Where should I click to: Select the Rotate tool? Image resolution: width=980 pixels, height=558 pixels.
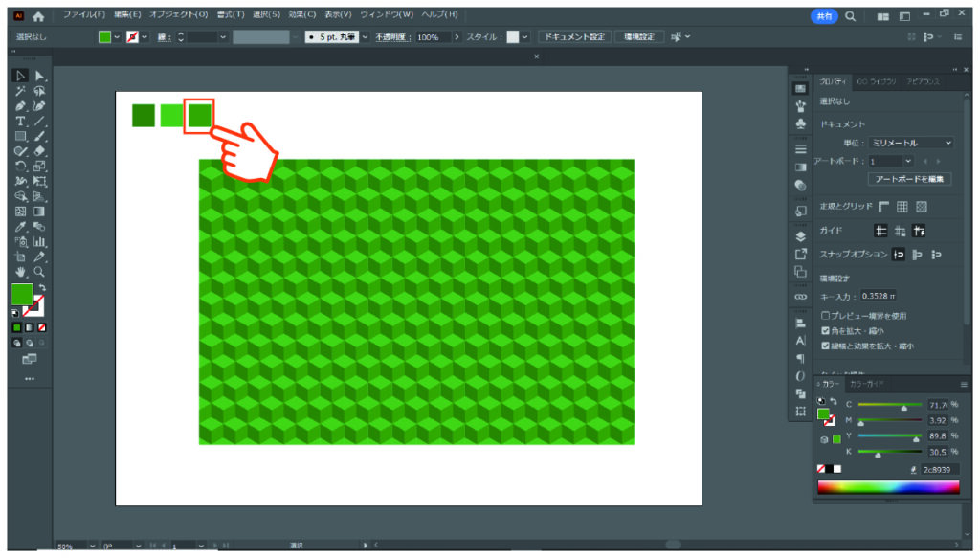click(20, 167)
